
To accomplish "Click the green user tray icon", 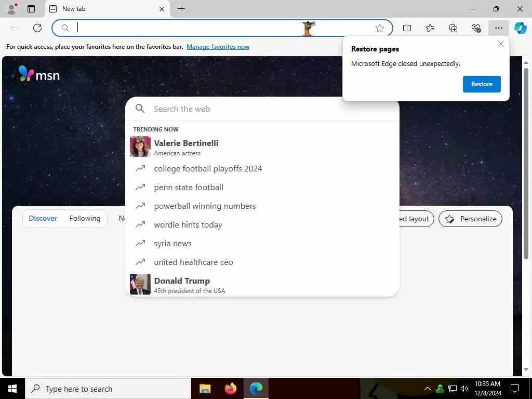I will 440,389.
